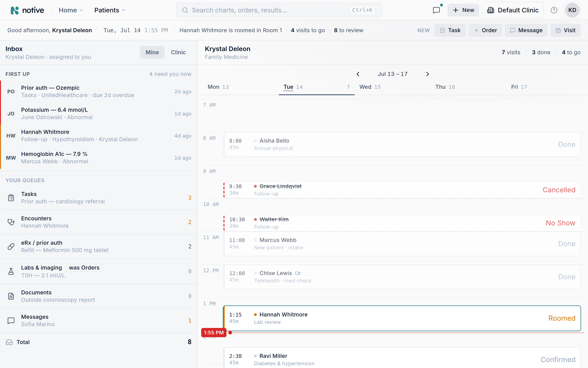The height and width of the screenshot is (368, 588).
Task: Open Ravi Miller 2:30 visit
Action: (402, 358)
